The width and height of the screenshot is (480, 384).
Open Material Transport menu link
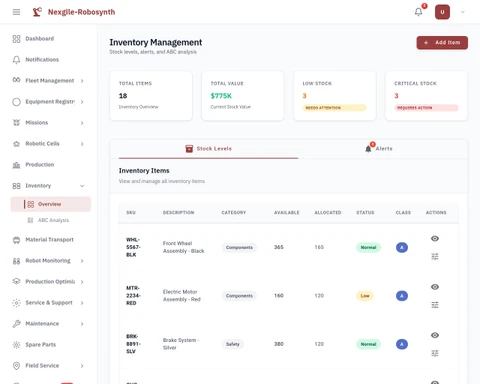51,240
